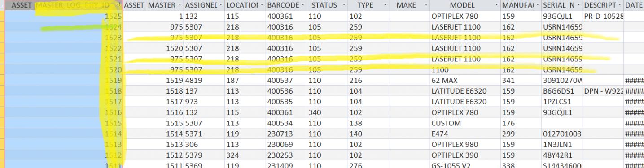Screen dimensions: 644x168
Task: Click barcode cell 230713
Action: coord(286,134)
